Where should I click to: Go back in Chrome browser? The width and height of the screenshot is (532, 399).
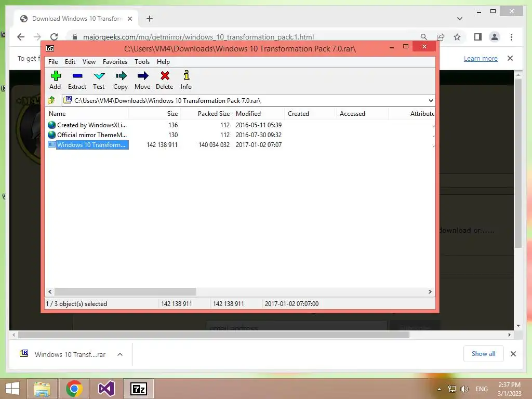pyautogui.click(x=21, y=37)
